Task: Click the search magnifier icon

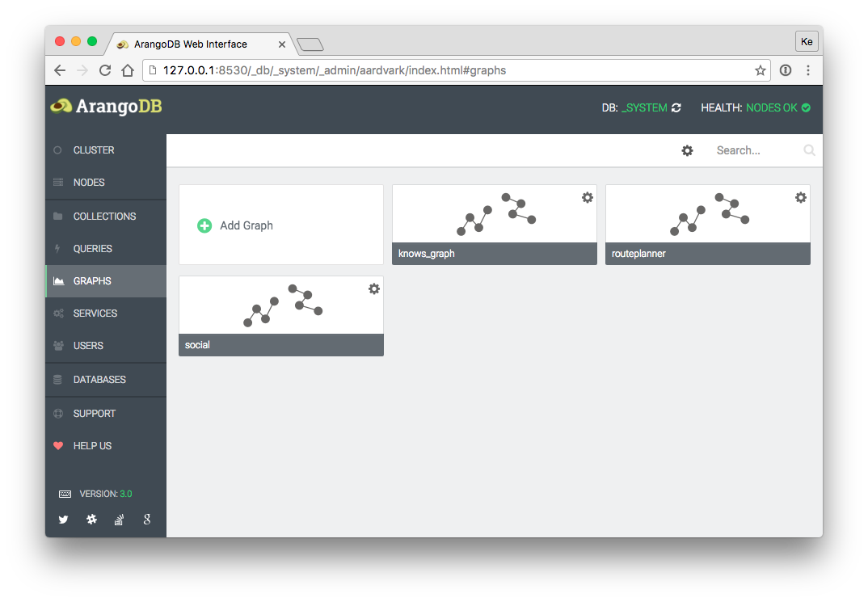Action: point(809,150)
